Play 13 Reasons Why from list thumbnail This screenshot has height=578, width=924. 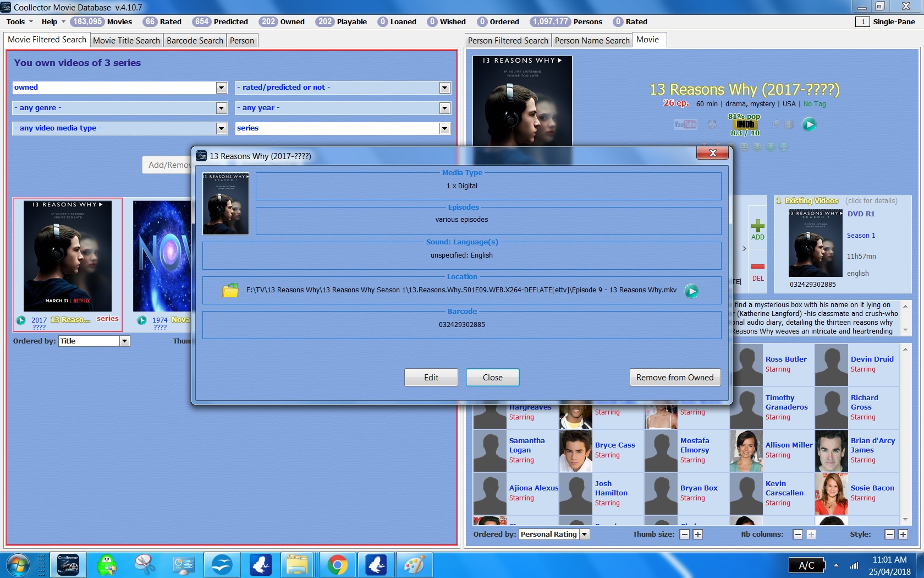pyautogui.click(x=21, y=320)
